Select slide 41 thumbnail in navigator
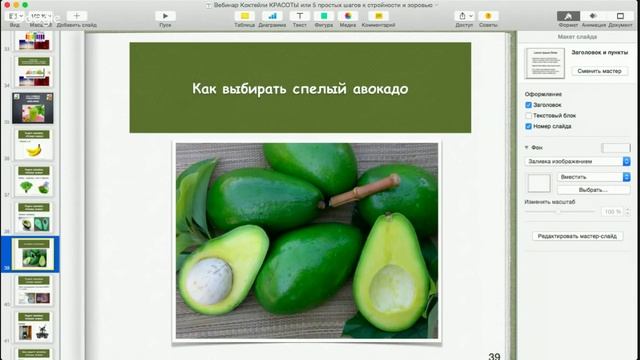640x360 pixels. point(34,327)
